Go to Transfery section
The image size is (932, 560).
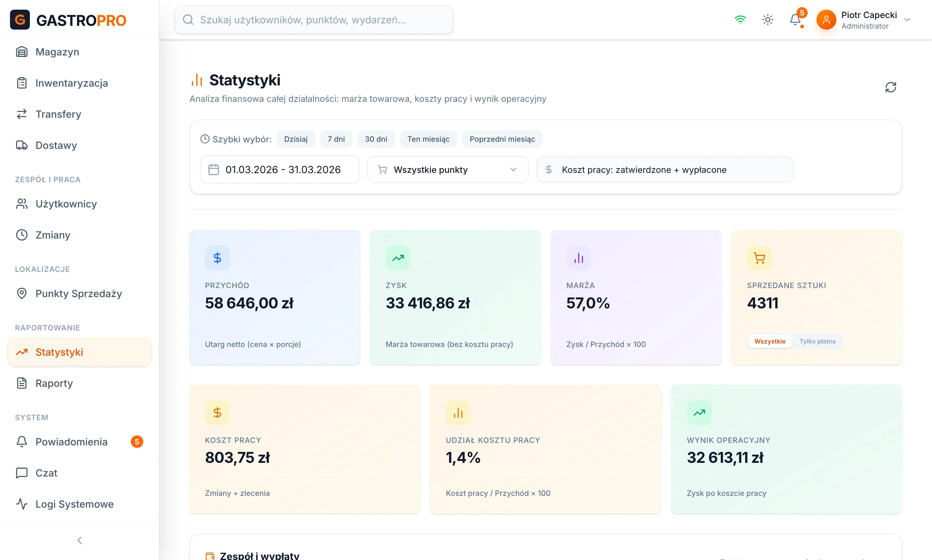(79, 114)
